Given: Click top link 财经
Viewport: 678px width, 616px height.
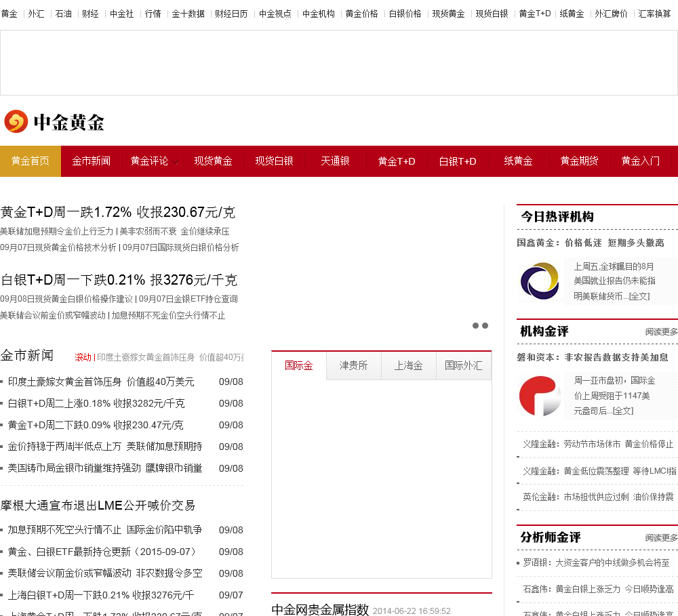Looking at the screenshot, I should click(90, 14).
